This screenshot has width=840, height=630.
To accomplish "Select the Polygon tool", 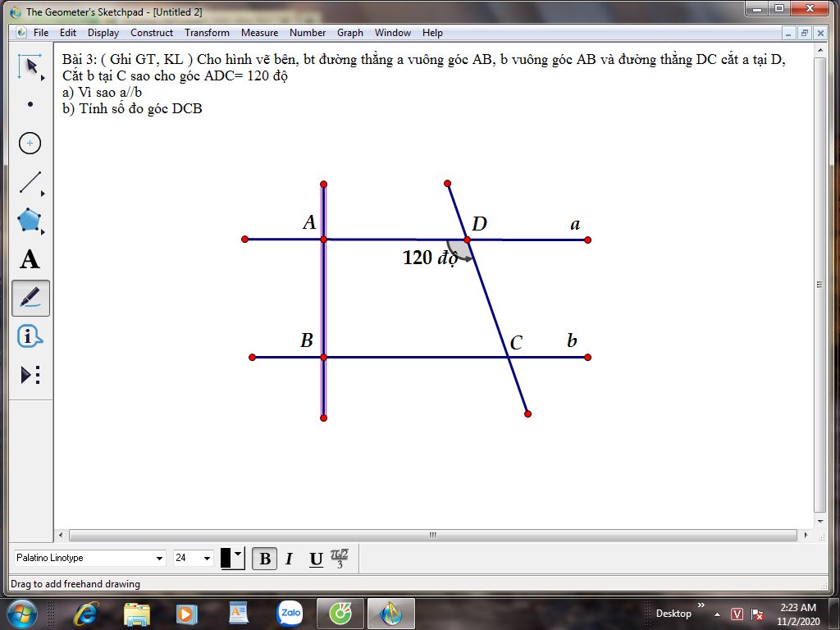I will [29, 220].
